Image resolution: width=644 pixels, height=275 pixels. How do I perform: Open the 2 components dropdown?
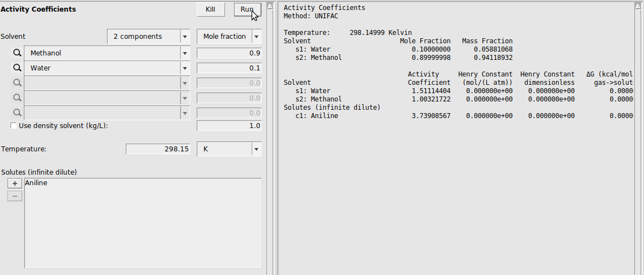[148, 37]
